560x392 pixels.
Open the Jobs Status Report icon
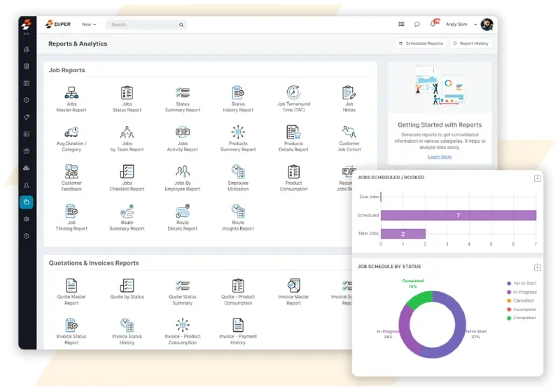coord(127,93)
